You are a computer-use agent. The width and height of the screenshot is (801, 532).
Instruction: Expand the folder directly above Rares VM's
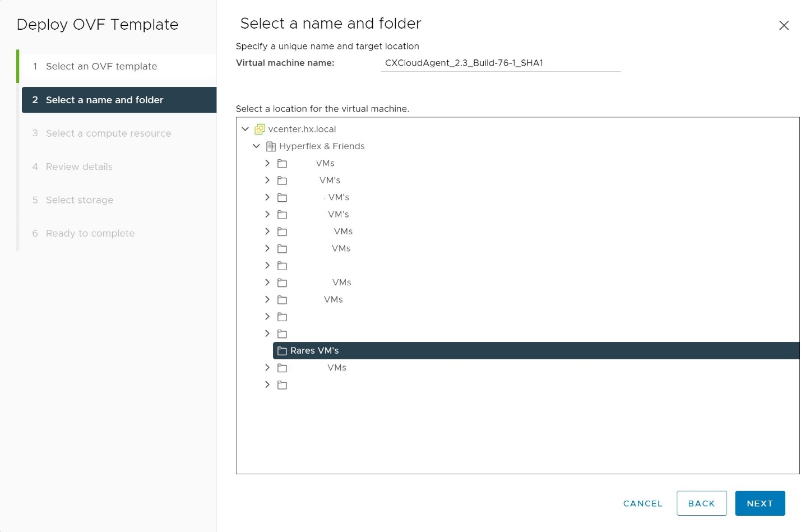click(x=267, y=333)
